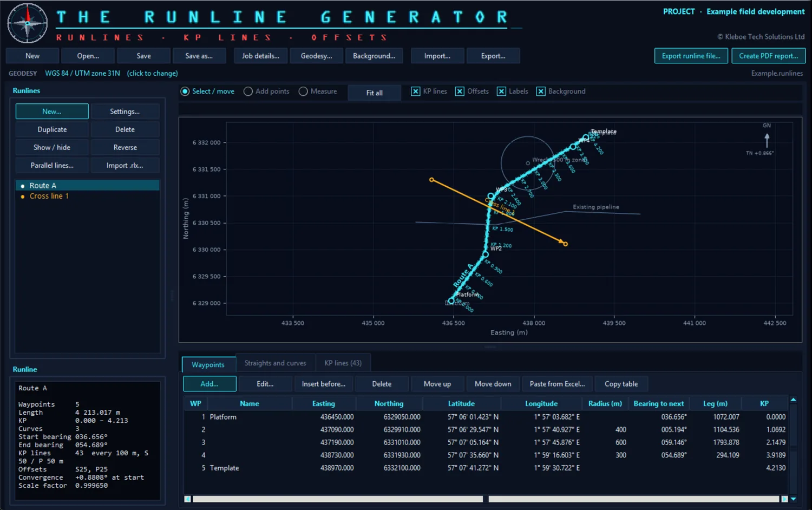The width and height of the screenshot is (812, 510).
Task: Click the Insert before... button
Action: pyautogui.click(x=324, y=384)
